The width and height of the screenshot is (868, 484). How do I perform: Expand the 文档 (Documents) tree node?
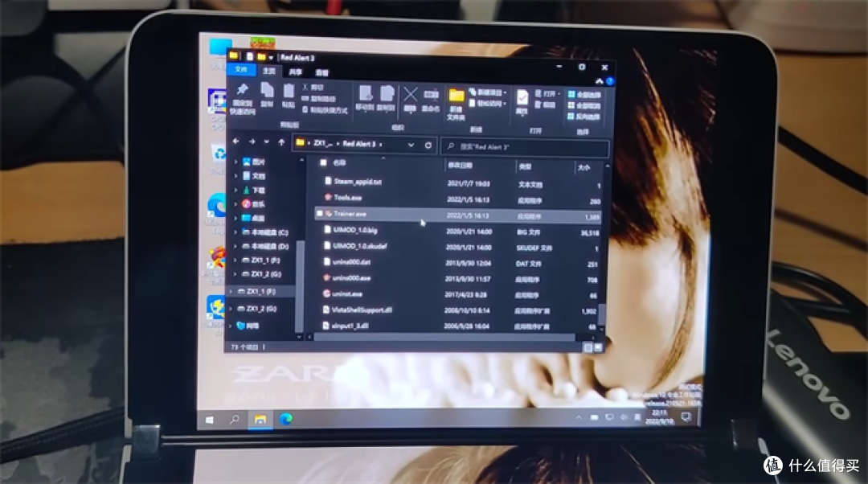click(x=236, y=175)
